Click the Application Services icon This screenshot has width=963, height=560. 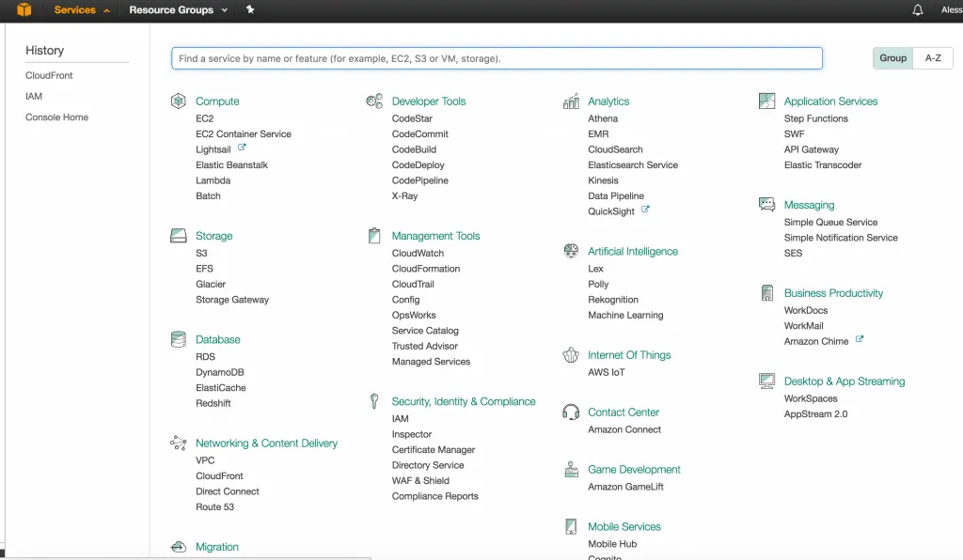[766, 101]
